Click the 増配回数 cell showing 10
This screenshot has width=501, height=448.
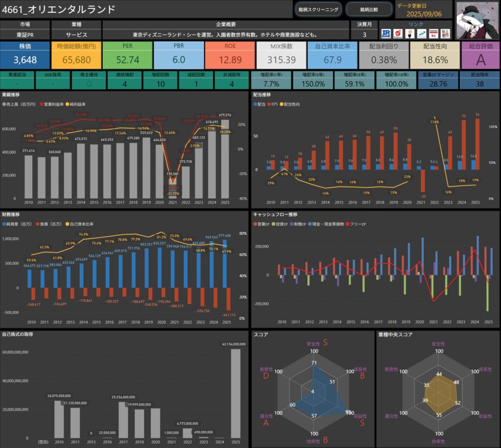pyautogui.click(x=160, y=80)
